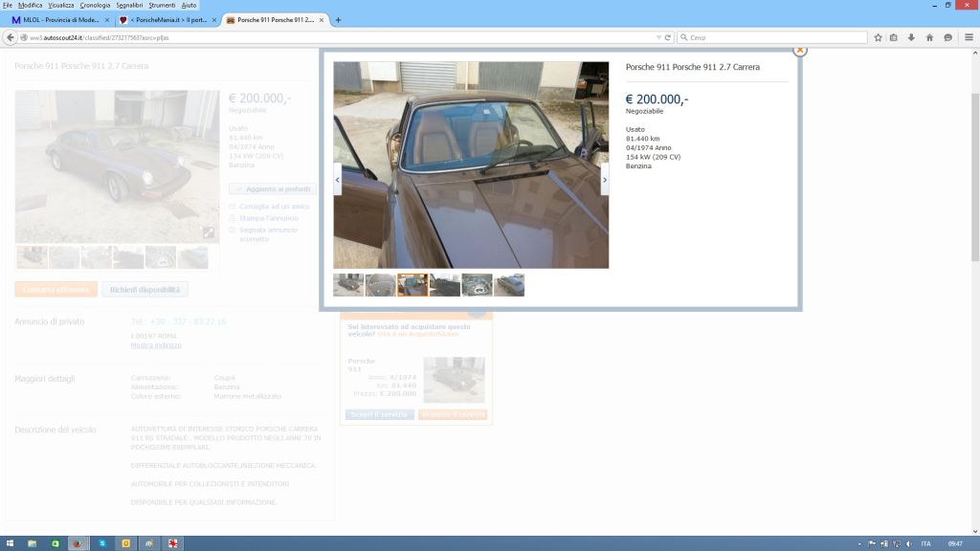Go back with the browser back arrow
Screen dimensions: 980x551
coord(10,37)
